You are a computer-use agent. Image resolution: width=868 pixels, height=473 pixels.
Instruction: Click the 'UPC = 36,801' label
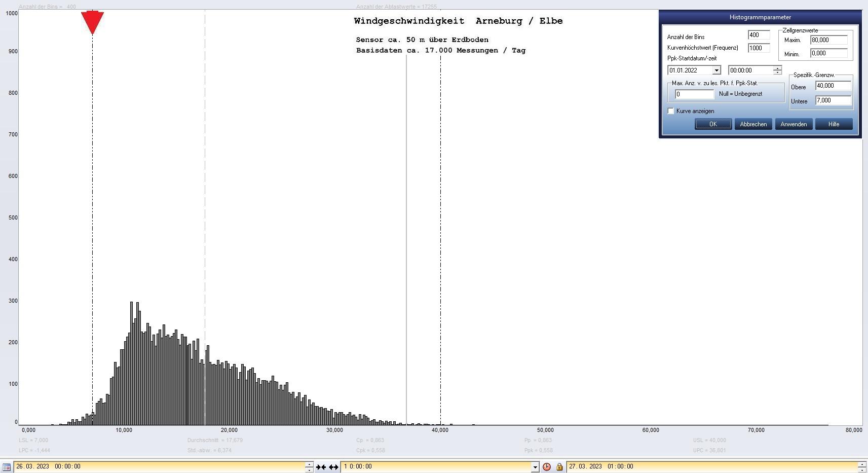click(709, 450)
